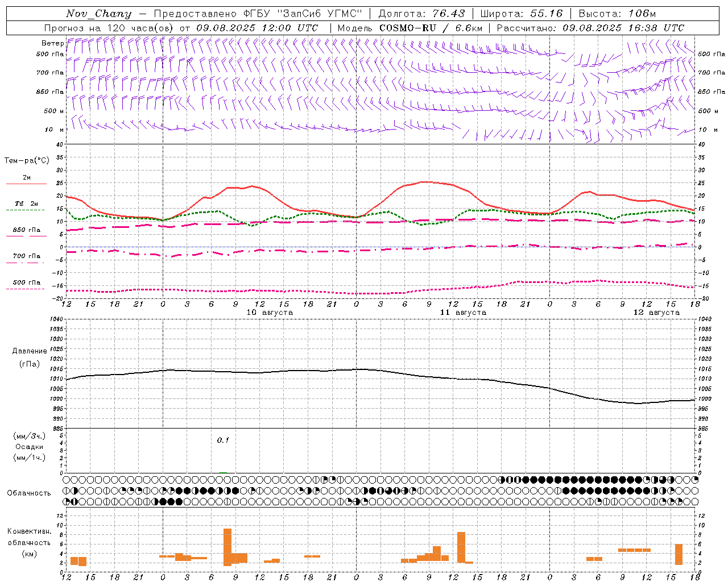Click the provider text ФГБУ "ЗапСиб УГМС"
Image resolution: width=728 pixels, height=582 pixels.
point(303,14)
